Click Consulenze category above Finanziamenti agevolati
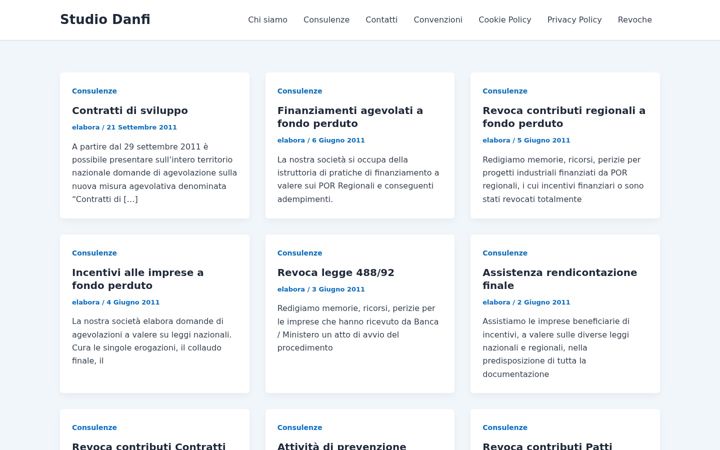720x450 pixels. click(x=300, y=91)
